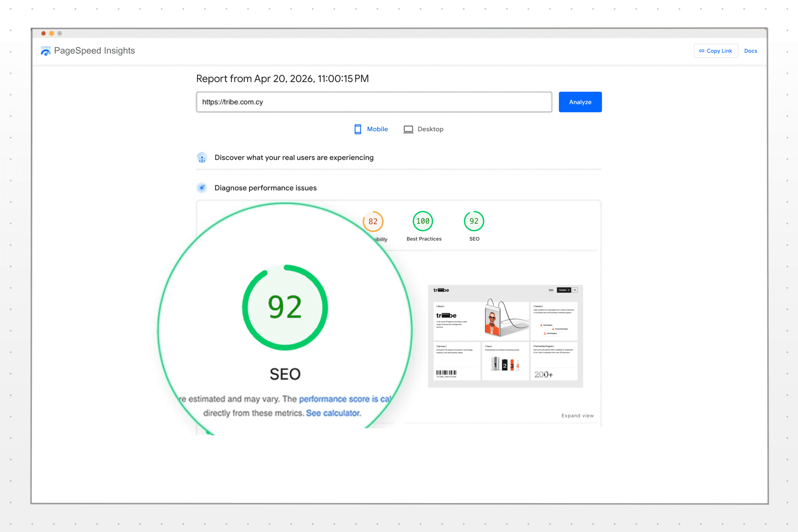Expand view of the page screenshot

[577, 416]
